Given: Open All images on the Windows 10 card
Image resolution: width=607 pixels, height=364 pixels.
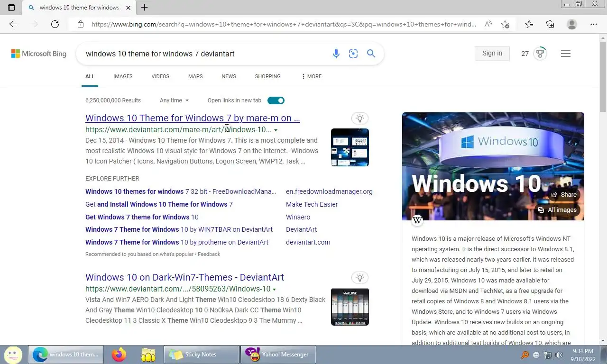Looking at the screenshot, I should [x=558, y=210].
